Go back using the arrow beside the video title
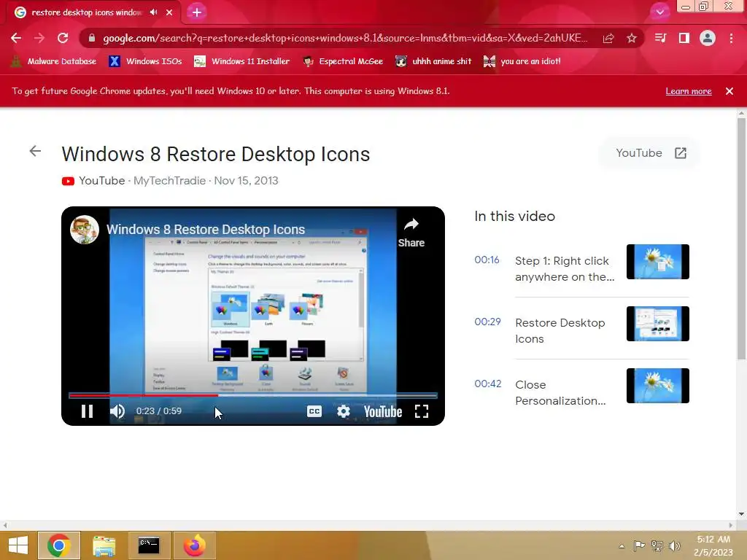This screenshot has width=747, height=560. 35,152
